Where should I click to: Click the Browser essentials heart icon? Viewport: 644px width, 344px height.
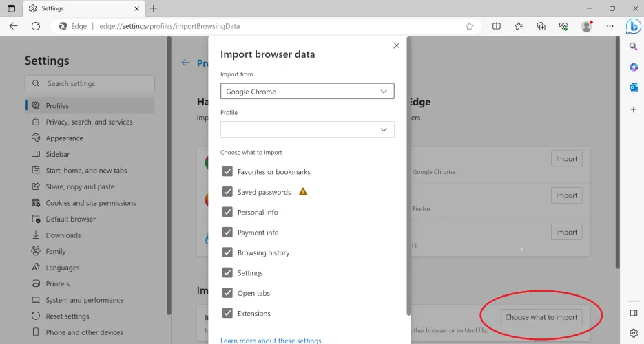(563, 26)
